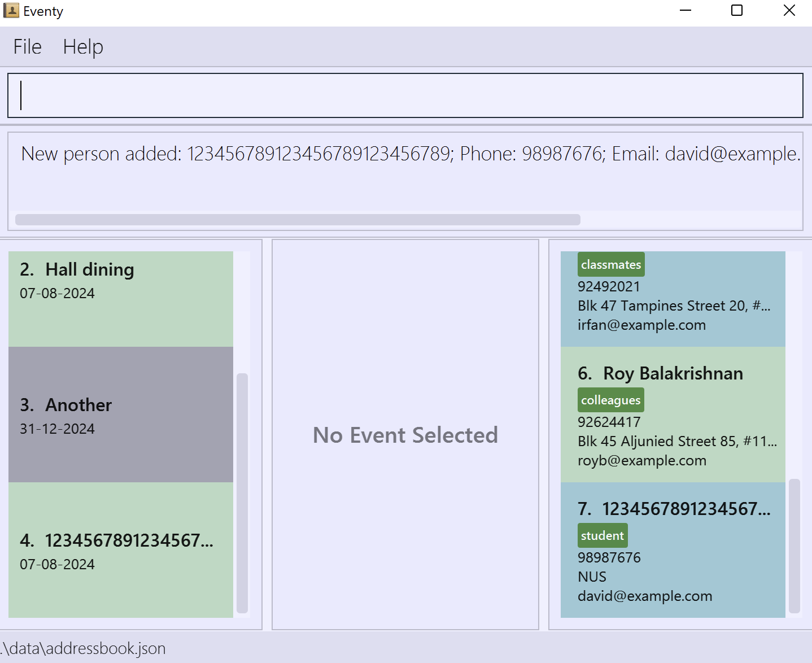Click the address Blk 45 Aljunied Street 85
Screen dimensions: 812x663
677,442
